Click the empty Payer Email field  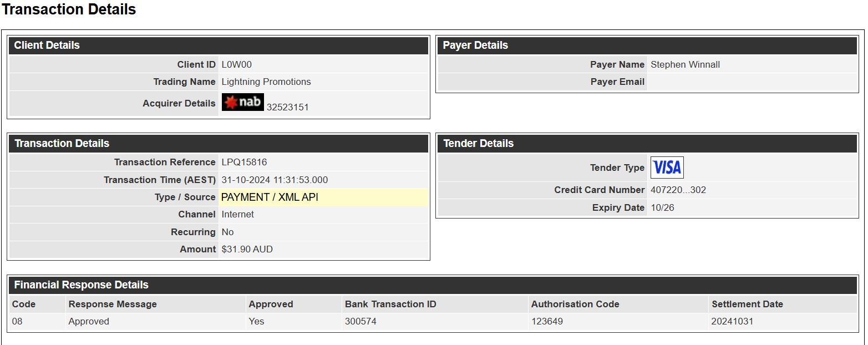[x=752, y=82]
